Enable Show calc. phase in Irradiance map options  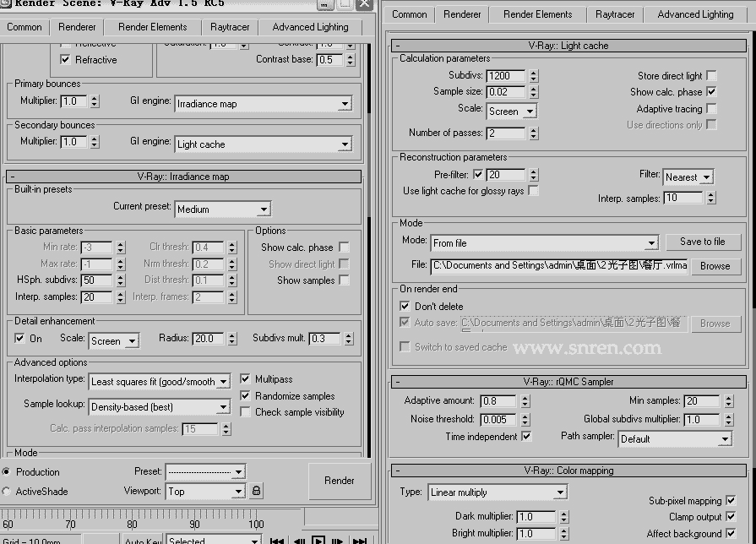[x=344, y=248]
